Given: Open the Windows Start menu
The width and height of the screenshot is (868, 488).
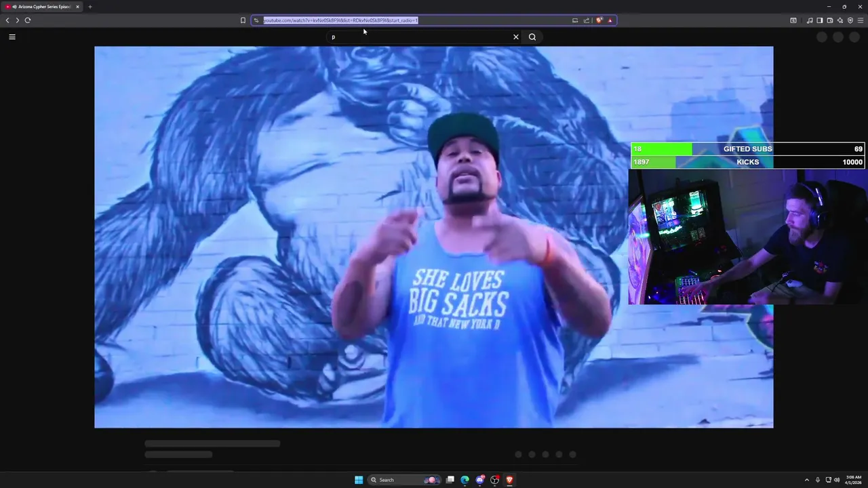Looking at the screenshot, I should pos(359,480).
